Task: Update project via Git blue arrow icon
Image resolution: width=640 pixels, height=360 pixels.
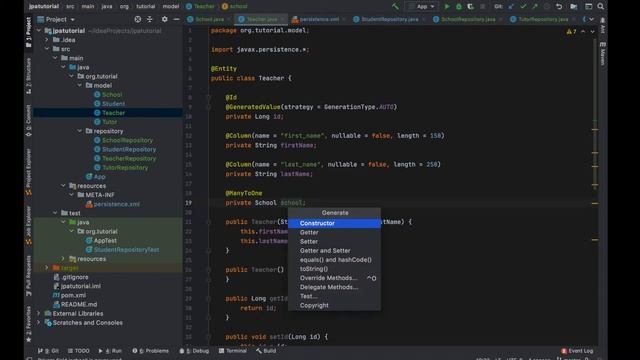Action: 511,7
